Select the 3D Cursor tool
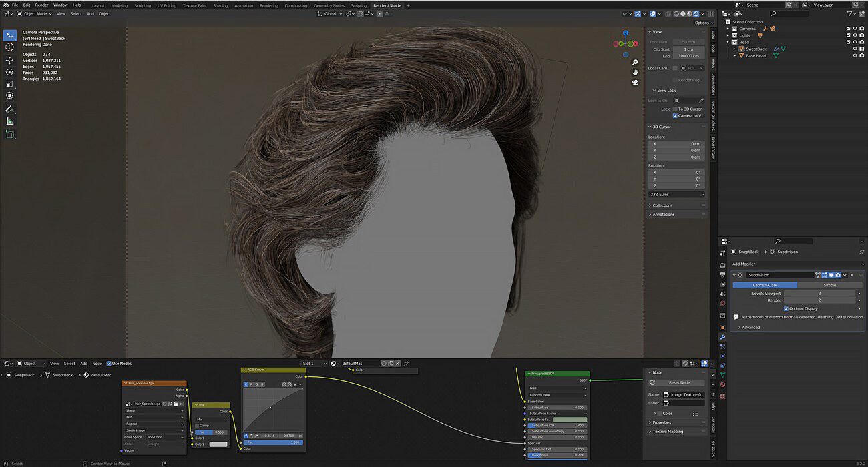The image size is (868, 467). coord(9,47)
